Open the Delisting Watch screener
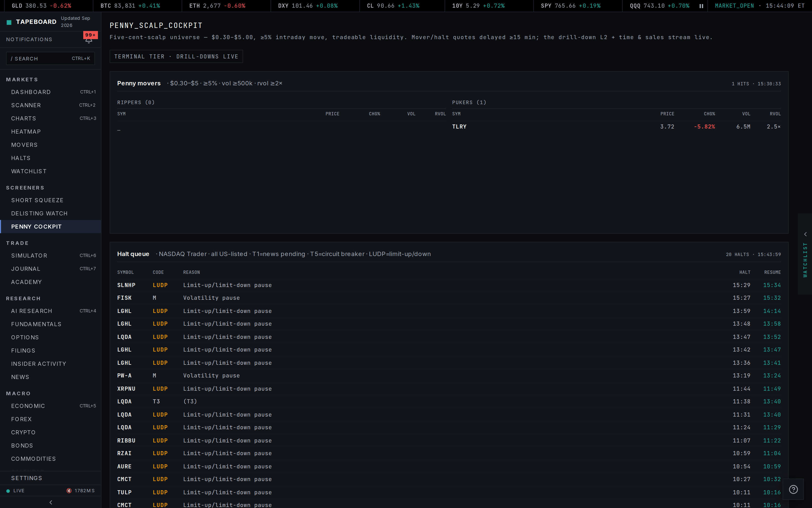 click(51, 213)
